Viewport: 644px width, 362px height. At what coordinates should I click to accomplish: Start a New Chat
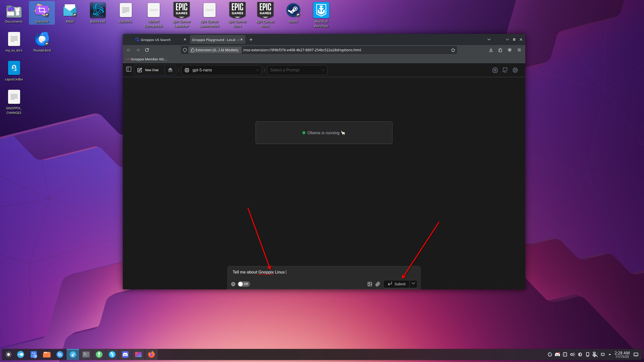(x=149, y=70)
